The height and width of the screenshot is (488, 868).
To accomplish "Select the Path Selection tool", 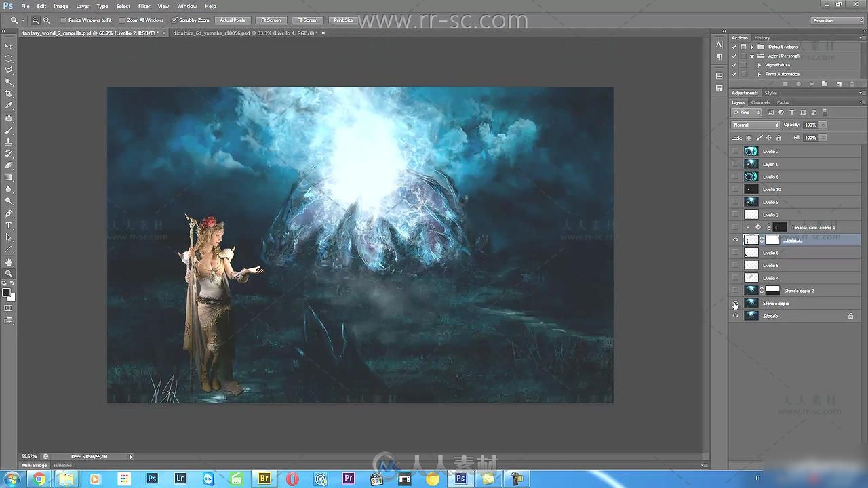I will click(9, 237).
